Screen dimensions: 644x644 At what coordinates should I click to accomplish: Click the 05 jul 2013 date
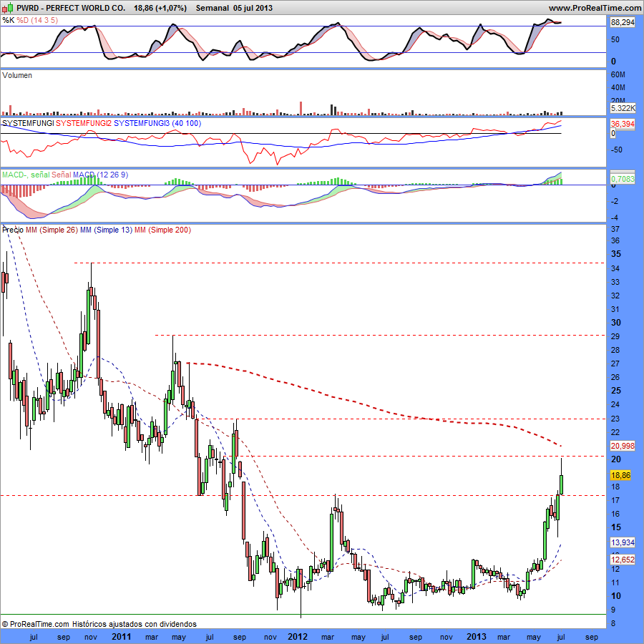pos(253,8)
